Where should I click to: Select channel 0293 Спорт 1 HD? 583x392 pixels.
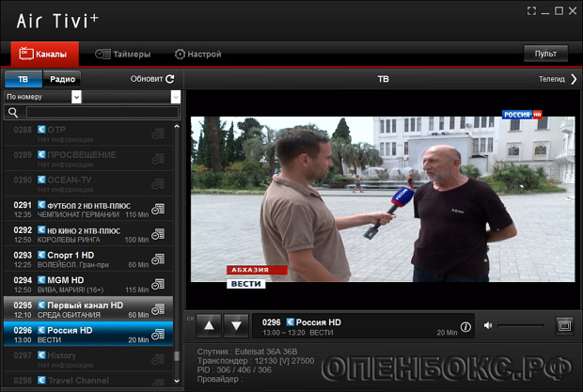click(88, 259)
